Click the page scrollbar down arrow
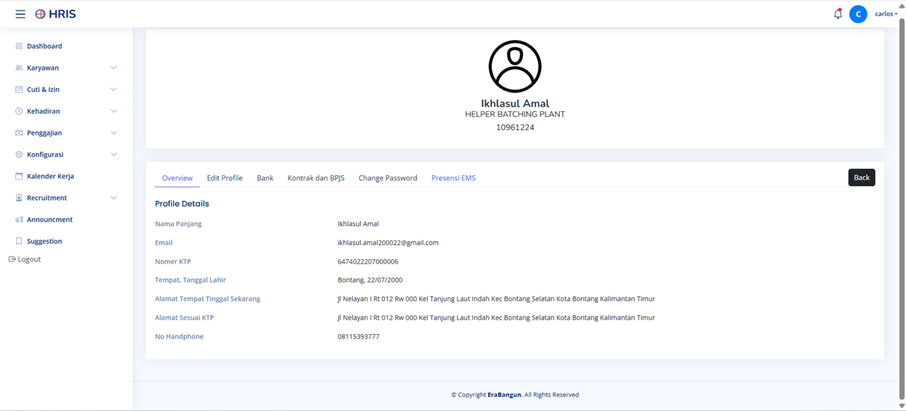Viewport: 906px width, 411px height. point(901,406)
